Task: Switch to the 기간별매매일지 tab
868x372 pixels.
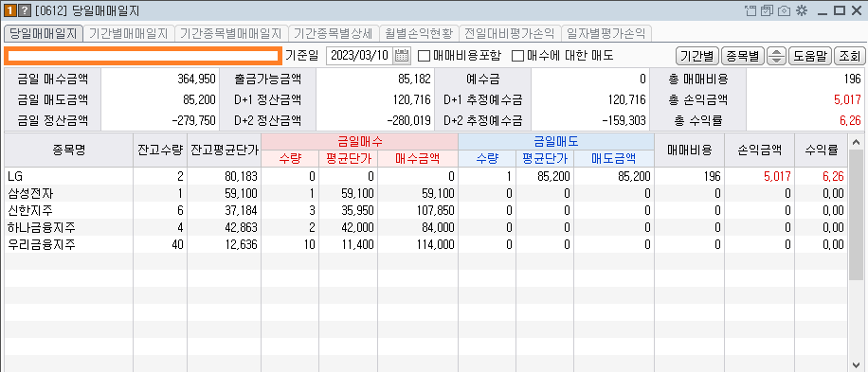Action: pos(129,33)
